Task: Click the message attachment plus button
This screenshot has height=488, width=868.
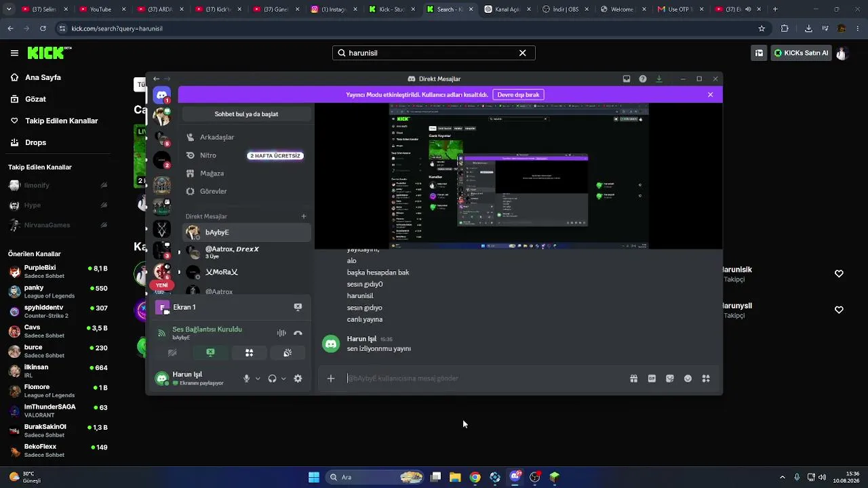Action: [331, 378]
